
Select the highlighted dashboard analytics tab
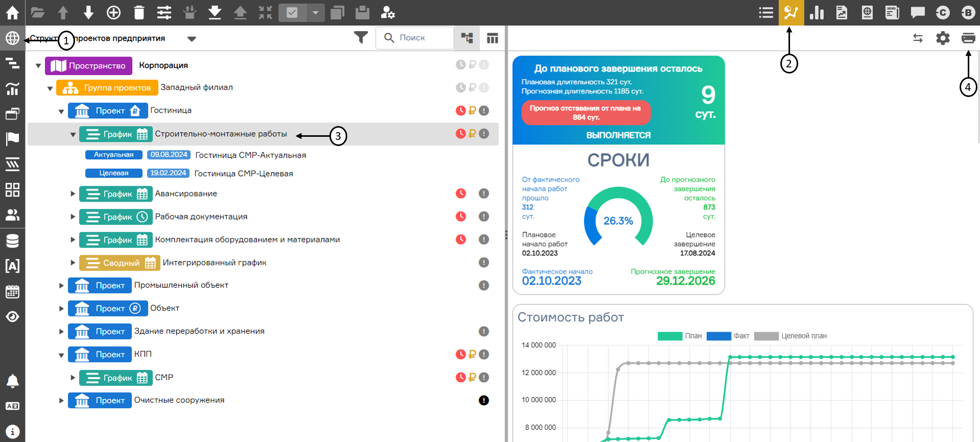pyautogui.click(x=791, y=12)
